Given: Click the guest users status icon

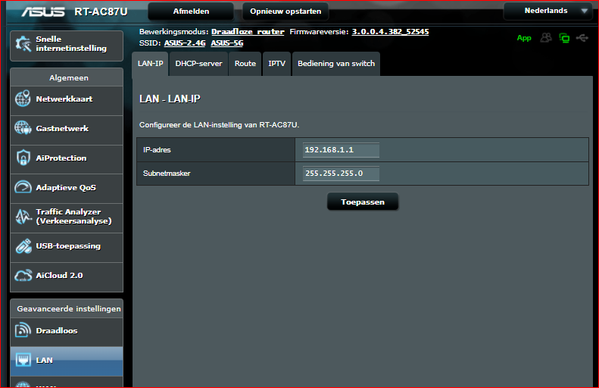Looking at the screenshot, I should [x=546, y=37].
